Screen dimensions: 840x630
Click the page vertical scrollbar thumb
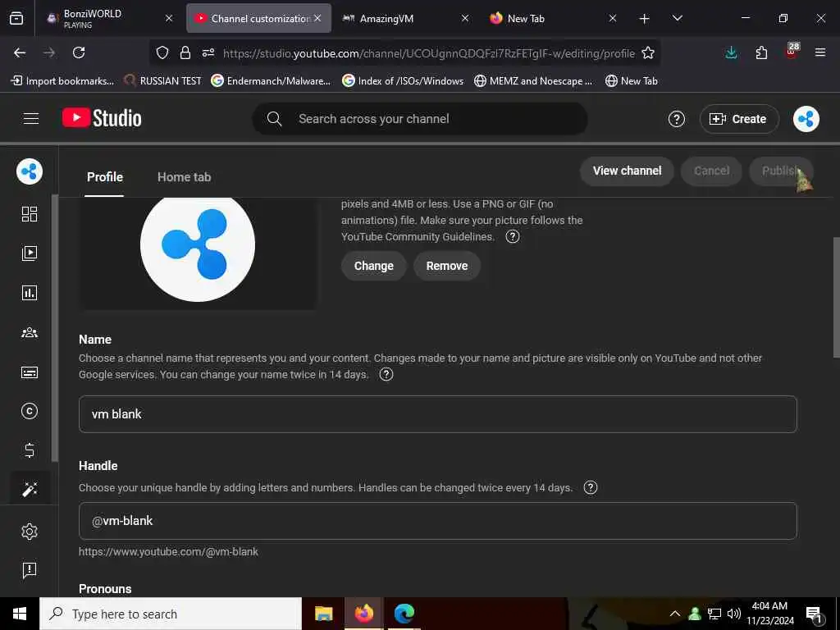tap(836, 297)
